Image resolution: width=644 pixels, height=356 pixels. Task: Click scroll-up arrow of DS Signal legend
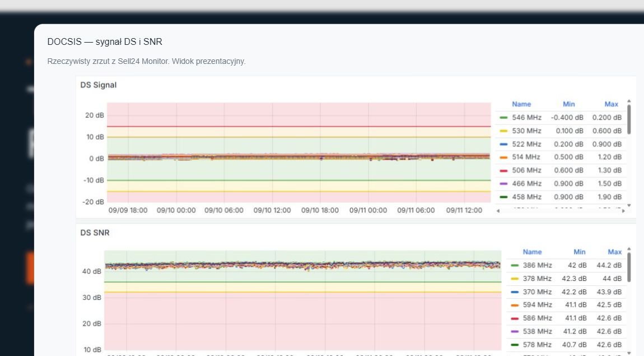629,101
